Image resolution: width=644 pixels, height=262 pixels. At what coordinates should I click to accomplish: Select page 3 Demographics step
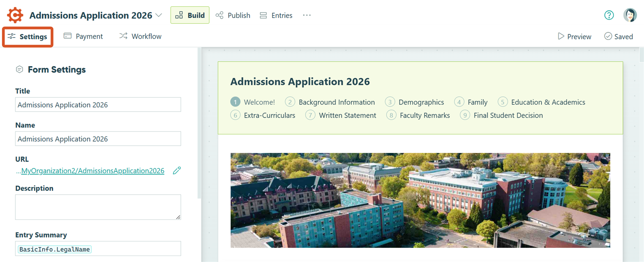(415, 102)
